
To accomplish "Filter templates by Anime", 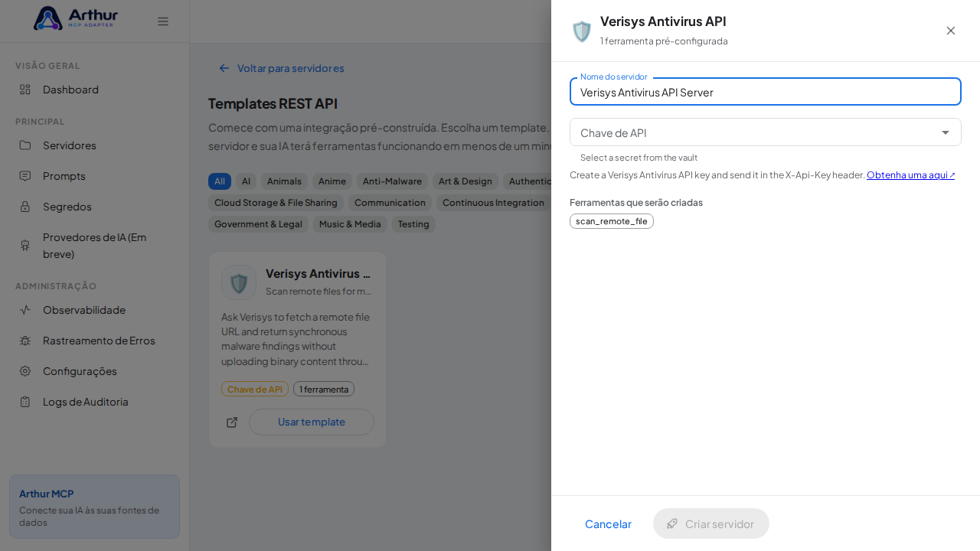I will coord(332,181).
